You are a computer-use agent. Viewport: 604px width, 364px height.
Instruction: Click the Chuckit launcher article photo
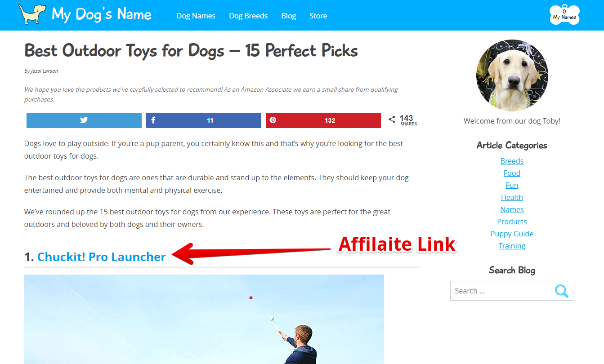[204, 319]
